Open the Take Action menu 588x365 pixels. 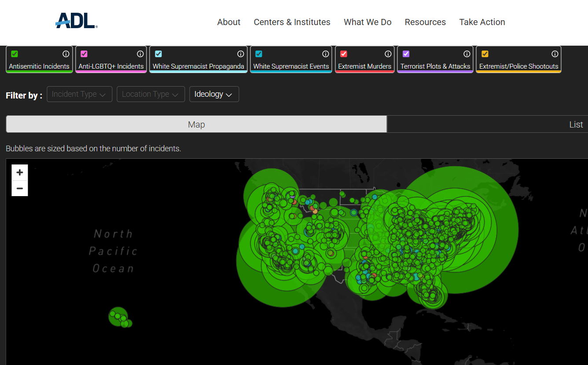point(482,22)
